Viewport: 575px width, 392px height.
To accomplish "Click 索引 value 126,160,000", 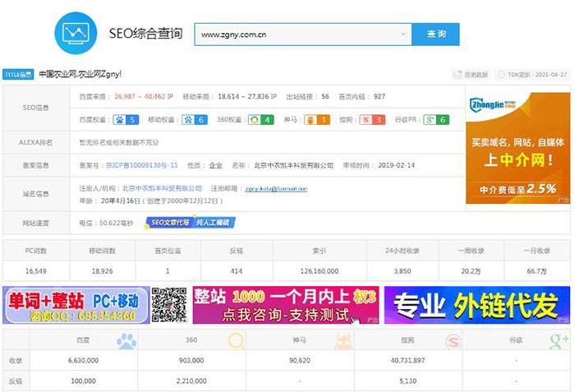I will [320, 271].
